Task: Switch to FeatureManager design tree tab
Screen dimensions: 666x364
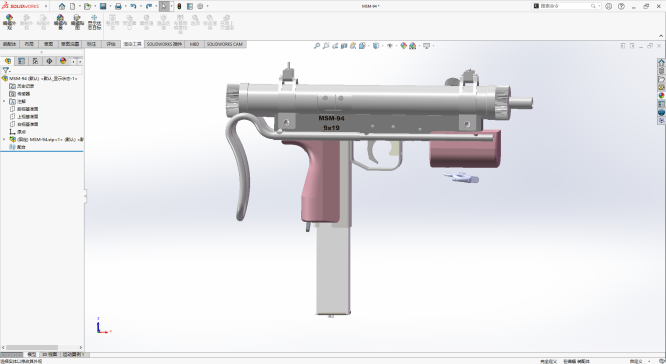Action: click(8, 61)
